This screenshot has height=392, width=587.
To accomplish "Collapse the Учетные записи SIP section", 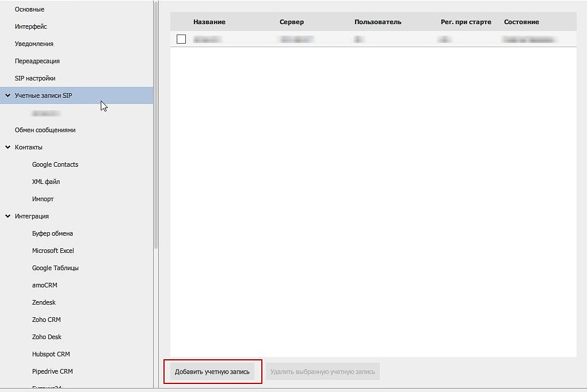I will 8,95.
